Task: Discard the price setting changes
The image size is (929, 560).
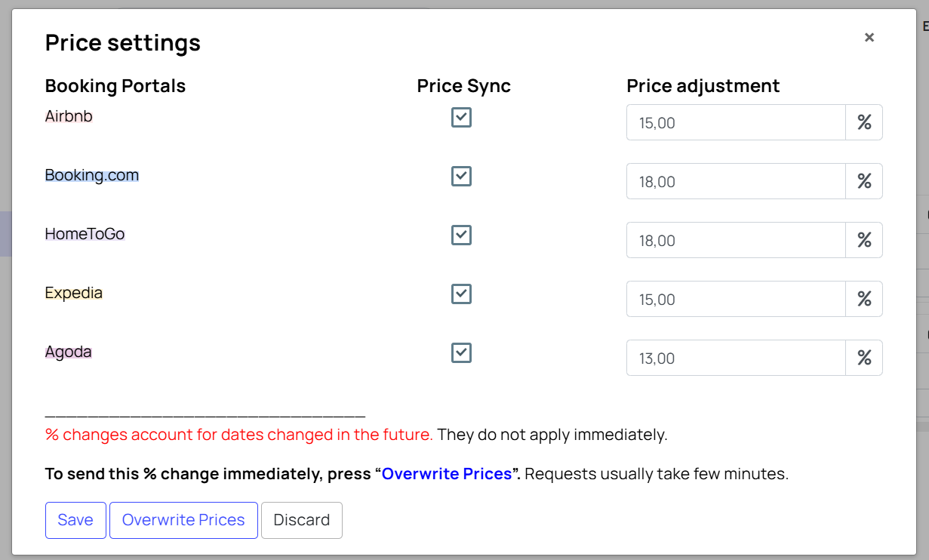Action: 302,520
